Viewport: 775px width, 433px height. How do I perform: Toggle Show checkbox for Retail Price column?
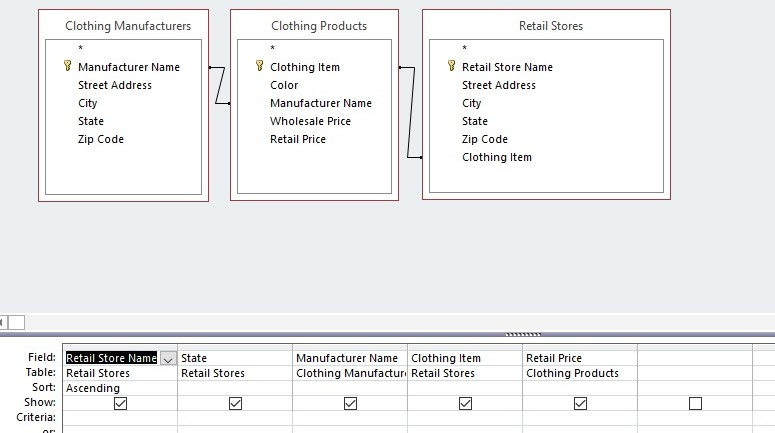(x=580, y=403)
